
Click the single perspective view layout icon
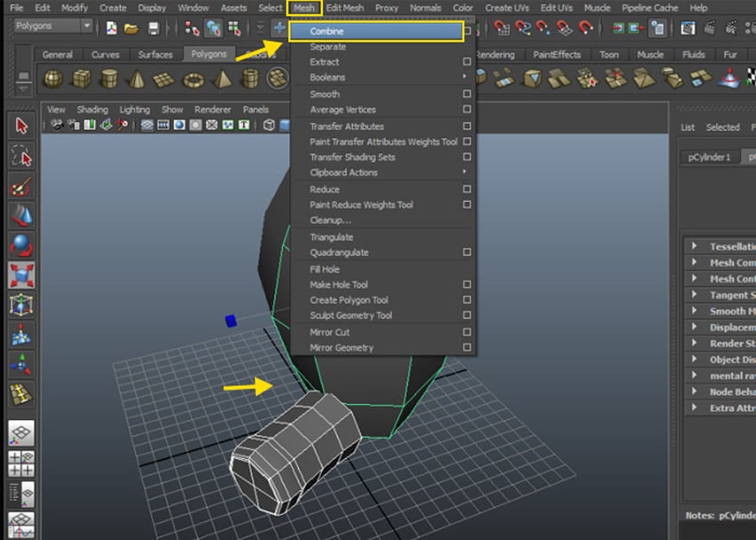click(x=21, y=431)
